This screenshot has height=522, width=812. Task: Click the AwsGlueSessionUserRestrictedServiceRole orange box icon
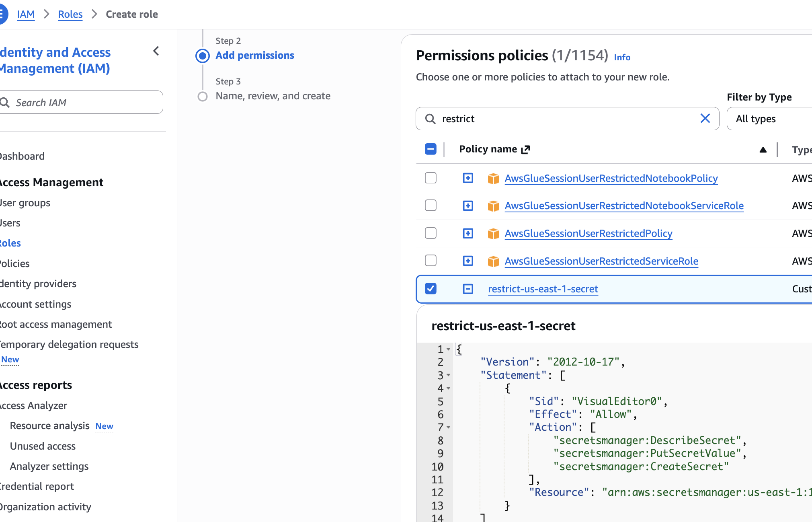point(493,261)
